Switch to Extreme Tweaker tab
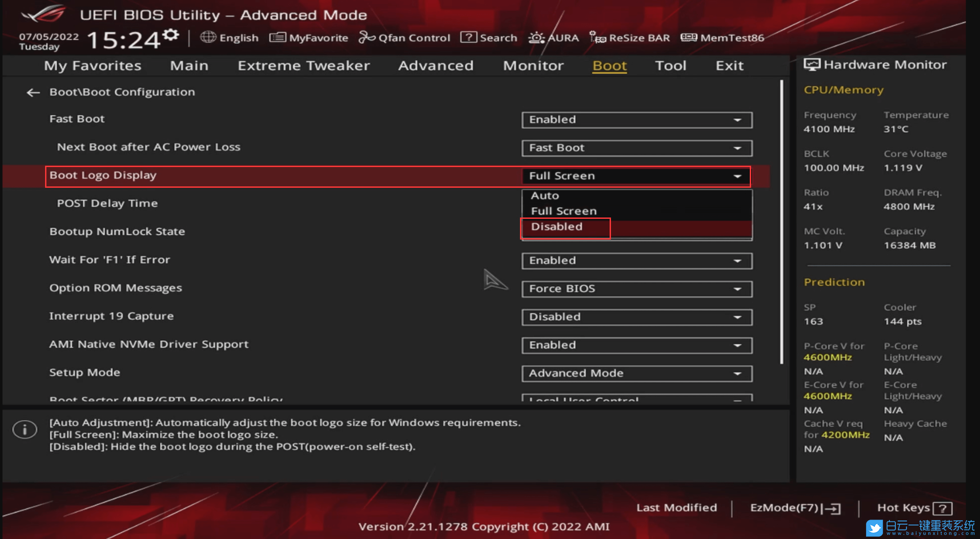980x539 pixels. click(x=304, y=66)
